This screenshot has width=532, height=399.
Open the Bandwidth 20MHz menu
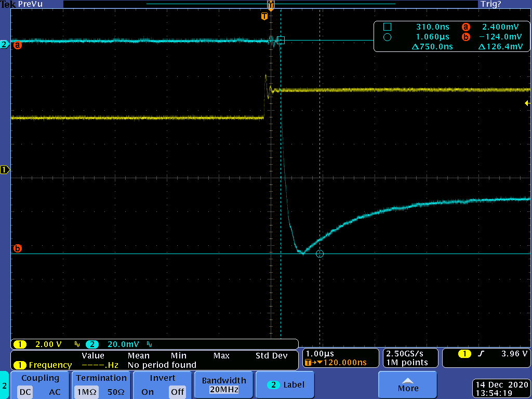(223, 385)
